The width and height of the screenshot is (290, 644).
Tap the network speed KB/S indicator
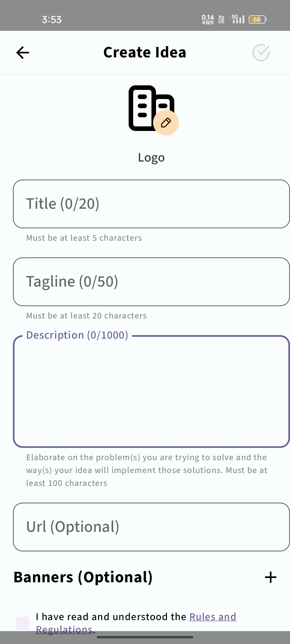[208, 20]
